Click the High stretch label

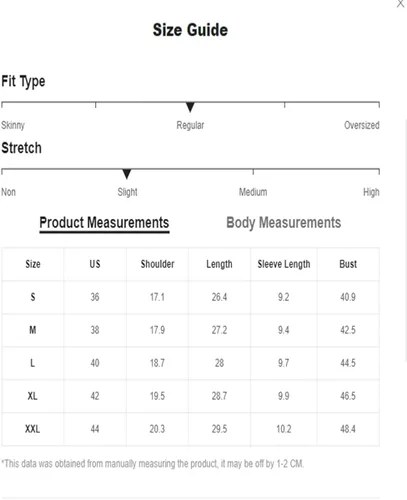tap(371, 192)
